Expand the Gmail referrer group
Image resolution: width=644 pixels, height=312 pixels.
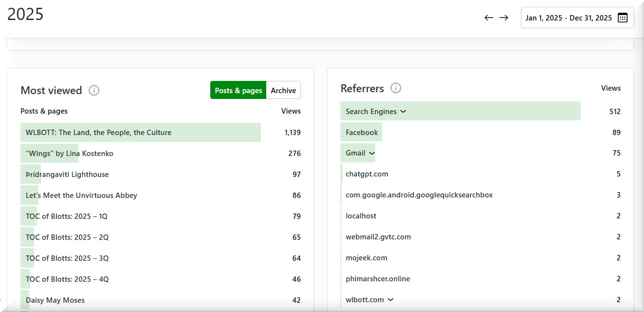(372, 153)
